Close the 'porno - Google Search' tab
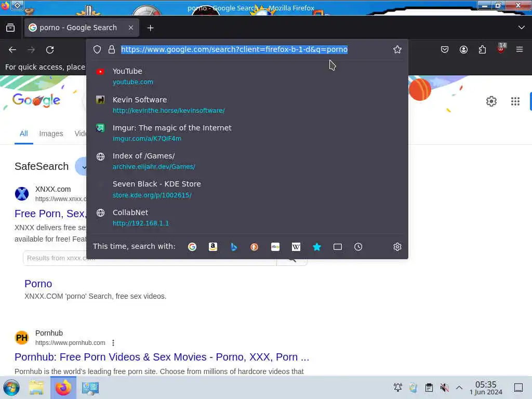532x399 pixels. click(x=130, y=28)
